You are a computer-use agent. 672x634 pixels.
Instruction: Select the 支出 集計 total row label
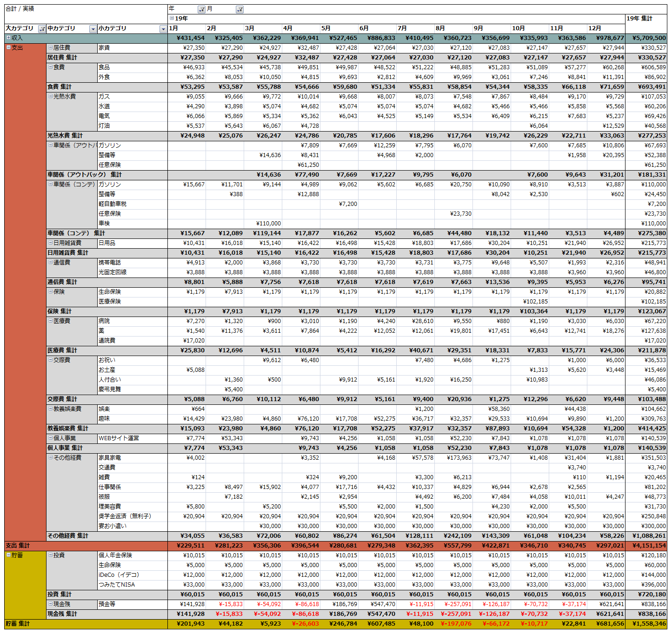pos(86,545)
